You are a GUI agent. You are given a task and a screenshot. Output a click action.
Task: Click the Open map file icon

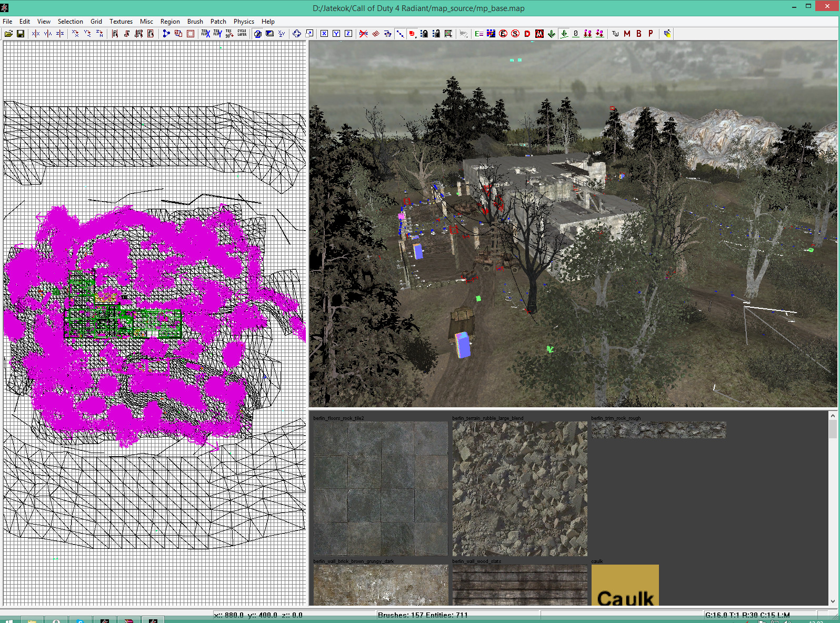(8, 34)
